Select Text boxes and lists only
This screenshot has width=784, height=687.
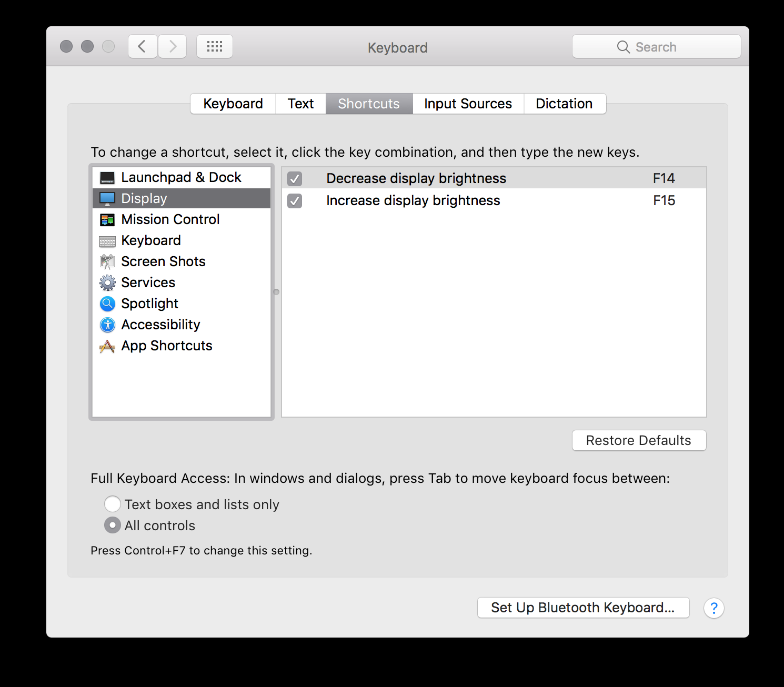click(x=112, y=504)
